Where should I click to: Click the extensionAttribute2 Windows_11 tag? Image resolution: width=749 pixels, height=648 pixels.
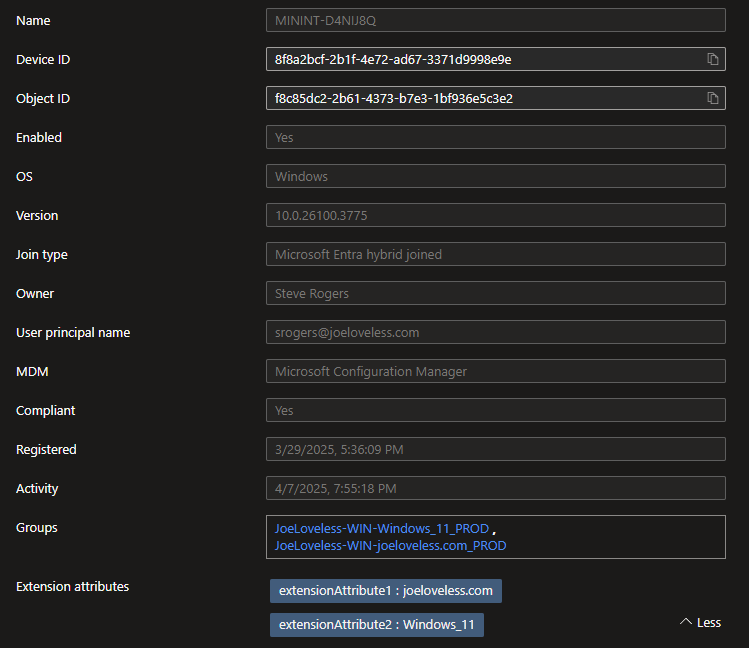pos(376,625)
